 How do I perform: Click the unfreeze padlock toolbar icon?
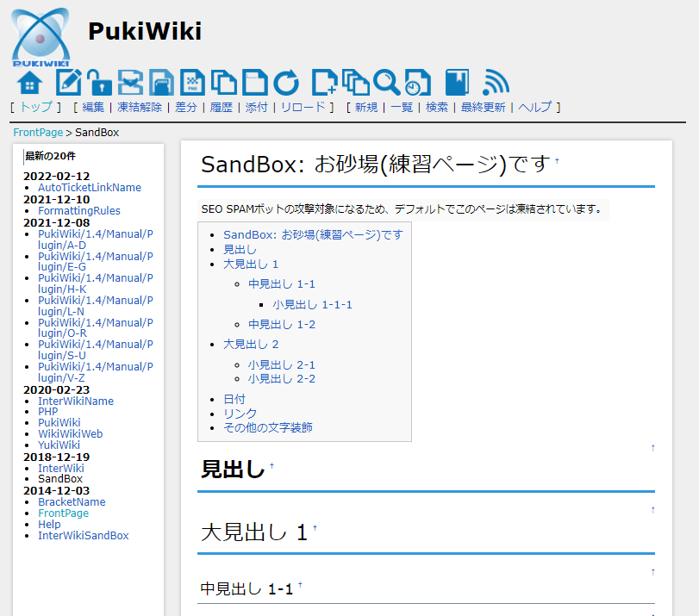coord(99,83)
